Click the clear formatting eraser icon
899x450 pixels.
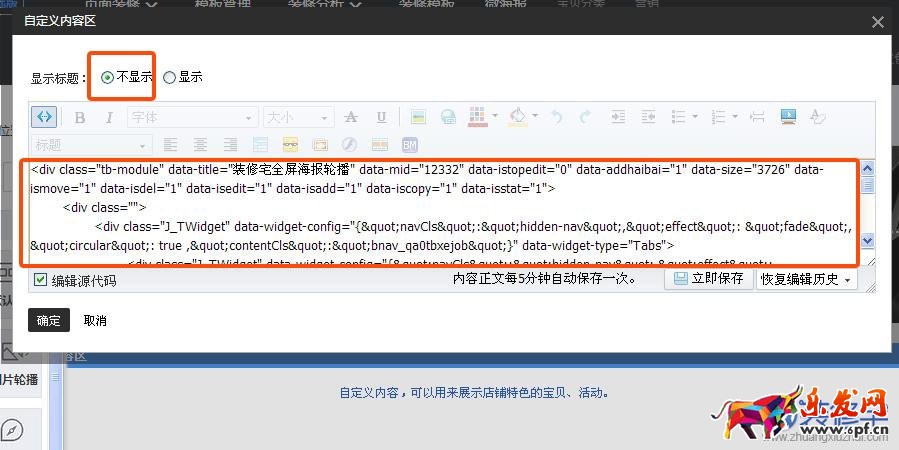point(817,117)
